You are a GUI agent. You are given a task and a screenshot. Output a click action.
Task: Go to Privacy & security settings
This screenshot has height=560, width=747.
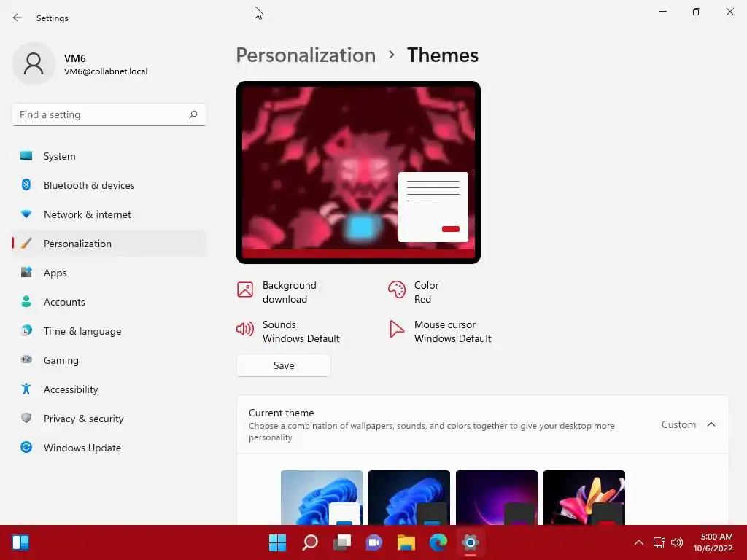[x=109, y=419]
